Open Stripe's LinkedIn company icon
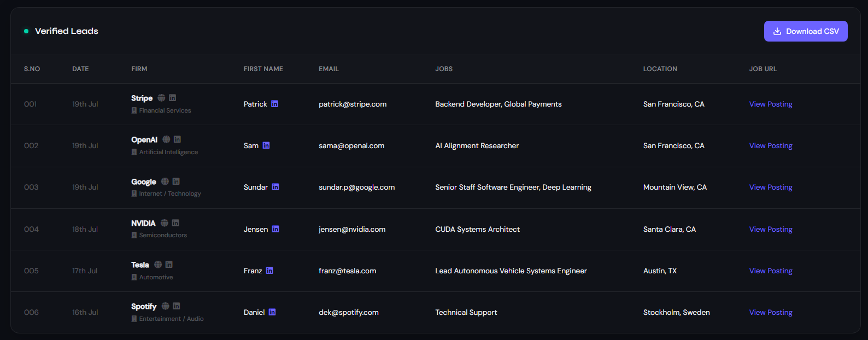 coord(172,98)
